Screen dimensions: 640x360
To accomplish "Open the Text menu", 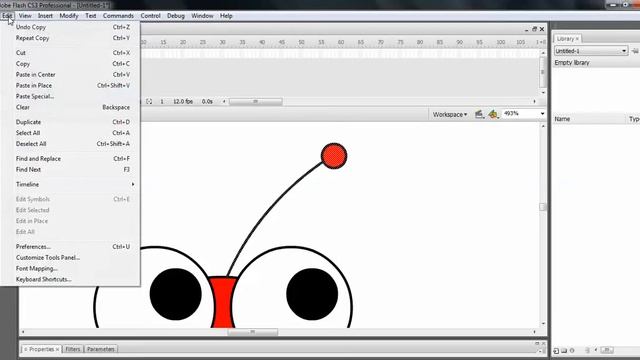I will (91, 16).
